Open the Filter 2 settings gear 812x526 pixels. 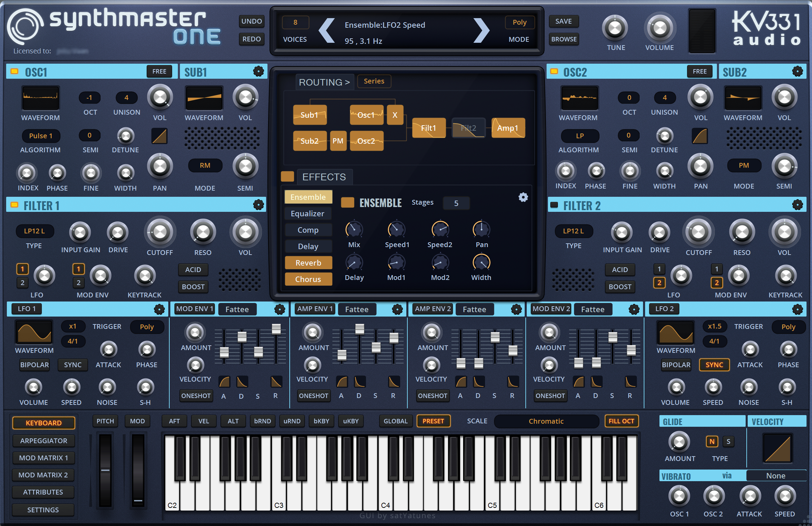click(798, 204)
